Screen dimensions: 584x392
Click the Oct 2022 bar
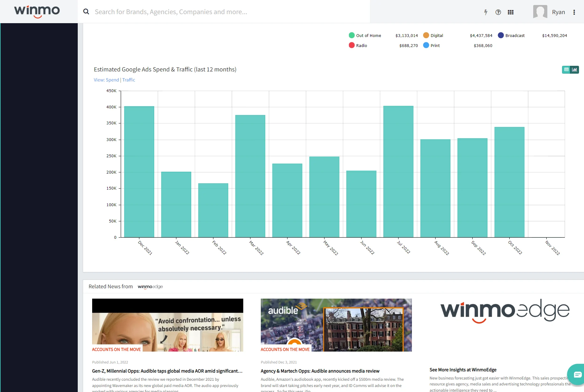pyautogui.click(x=509, y=182)
